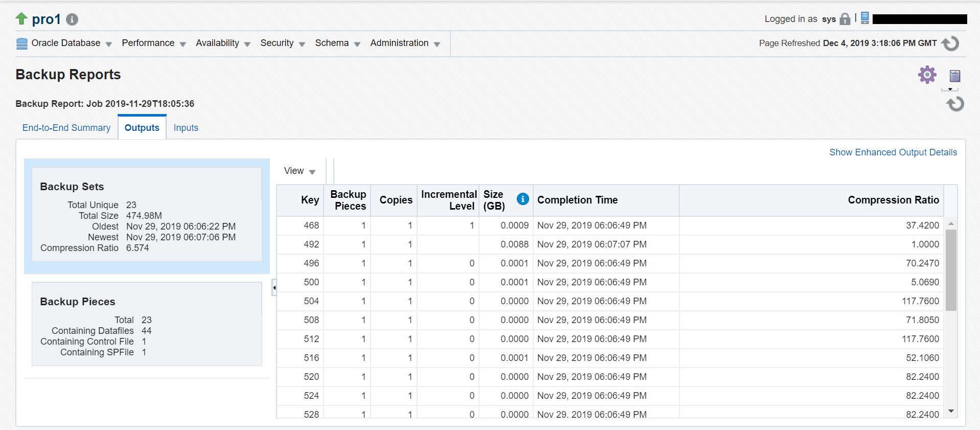This screenshot has width=980, height=430.
Task: Open the info icon beside pro1
Action: pyautogui.click(x=72, y=19)
